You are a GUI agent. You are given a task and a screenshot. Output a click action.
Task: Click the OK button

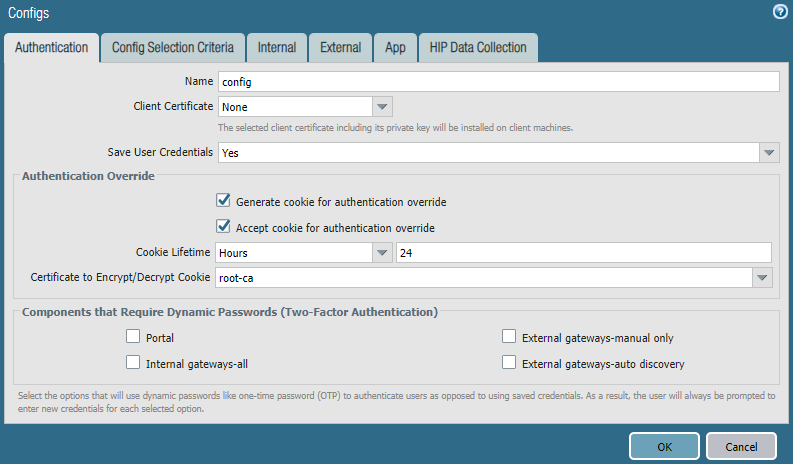point(663,446)
